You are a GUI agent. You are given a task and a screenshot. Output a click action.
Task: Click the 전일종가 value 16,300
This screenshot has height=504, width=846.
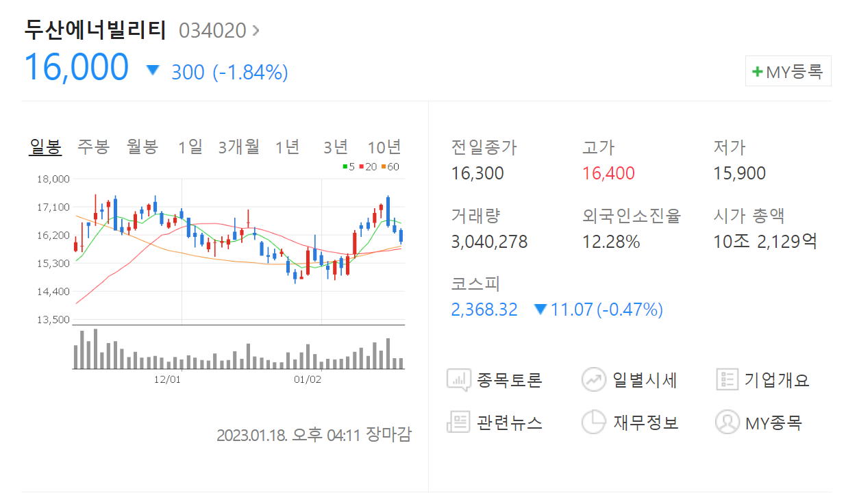(477, 173)
